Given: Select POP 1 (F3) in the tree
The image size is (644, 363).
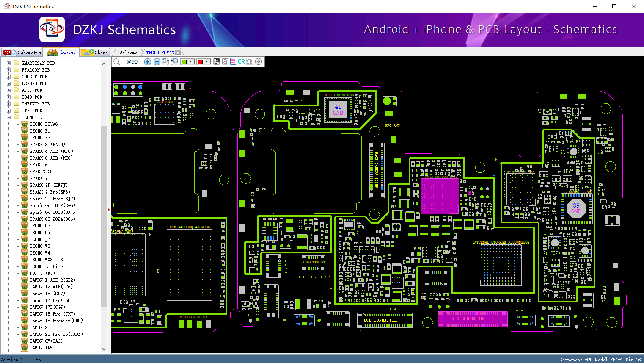Looking at the screenshot, I should pos(42,273).
